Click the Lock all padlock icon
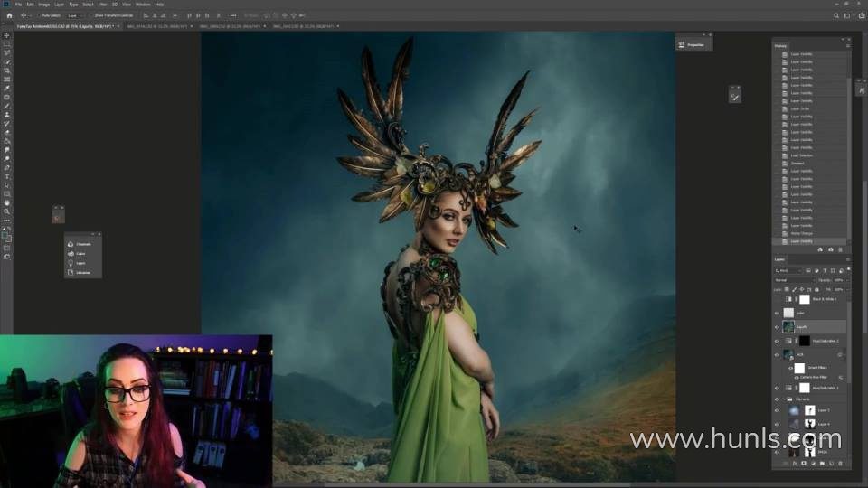This screenshot has width=868, height=488. click(816, 289)
